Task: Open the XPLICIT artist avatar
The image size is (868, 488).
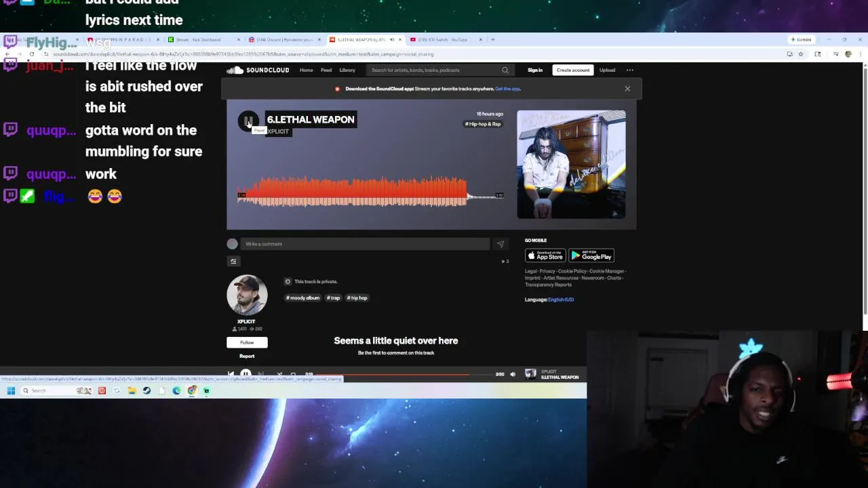Action: point(247,294)
